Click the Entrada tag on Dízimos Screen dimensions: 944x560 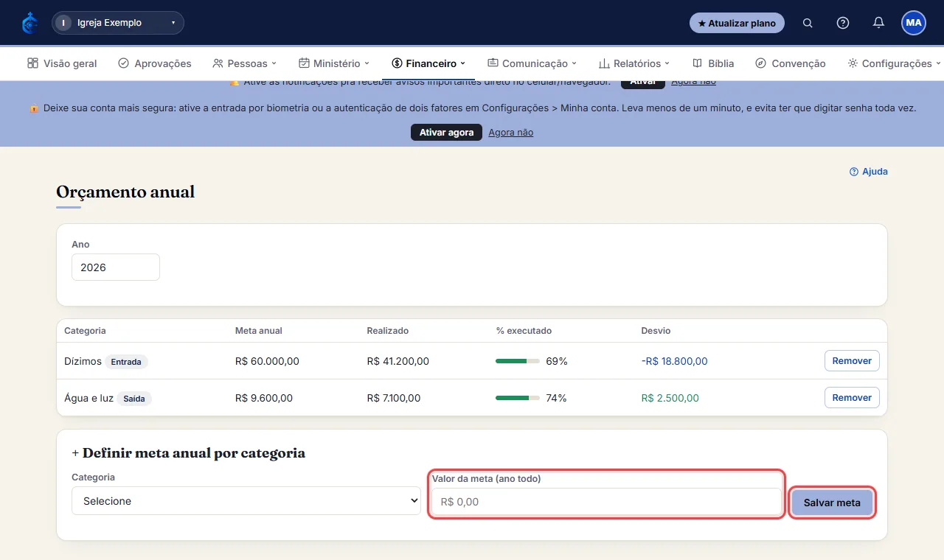(126, 362)
